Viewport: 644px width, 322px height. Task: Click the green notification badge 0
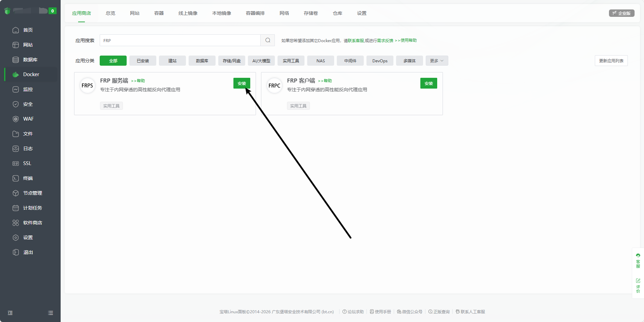click(53, 11)
